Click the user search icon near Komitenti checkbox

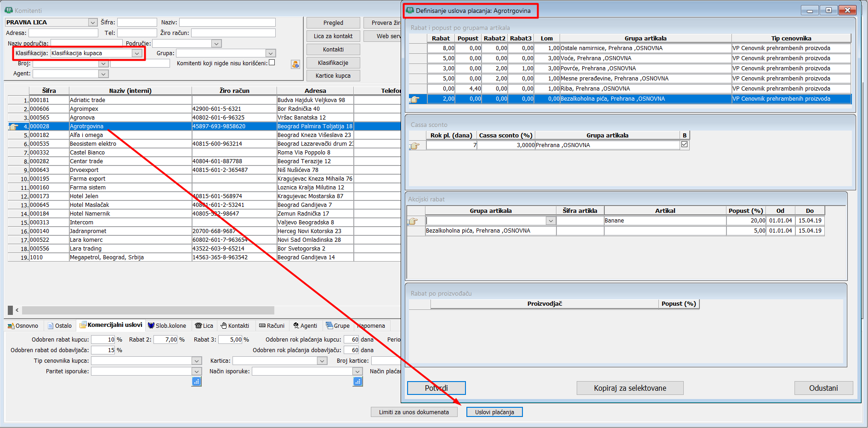point(295,64)
